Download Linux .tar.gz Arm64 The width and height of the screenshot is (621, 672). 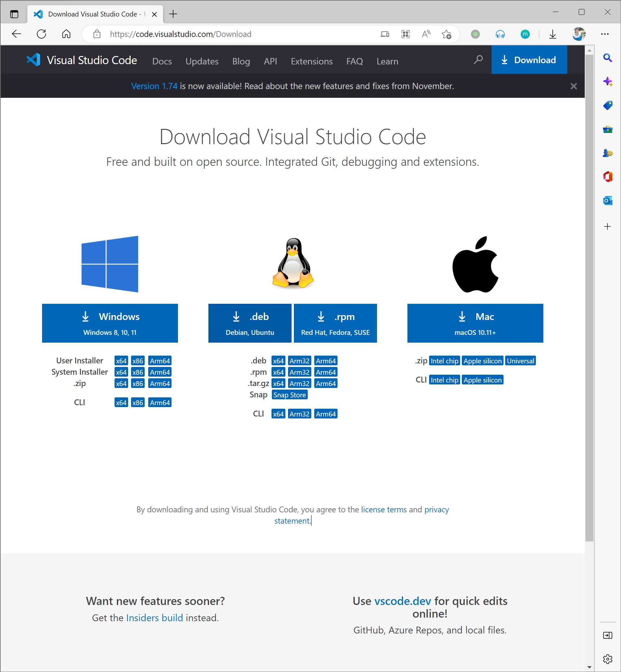(x=326, y=383)
